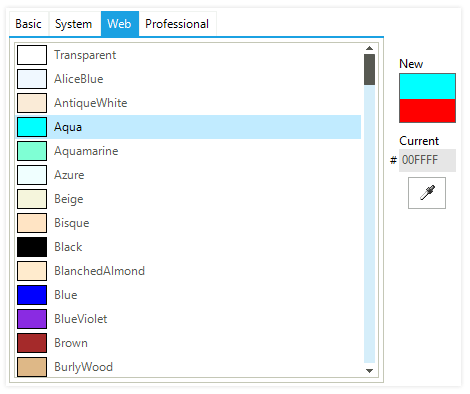470x394 pixels.
Task: Click the eyedropper color picker button
Action: pos(427,193)
